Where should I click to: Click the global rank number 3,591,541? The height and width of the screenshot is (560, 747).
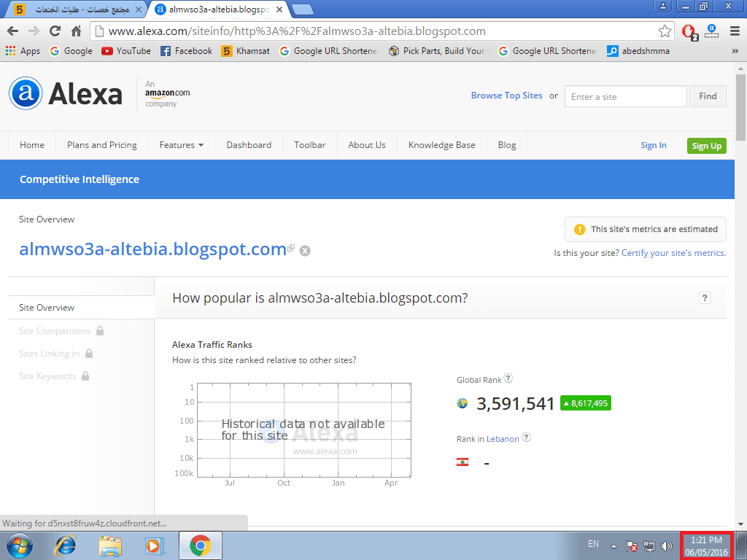[516, 404]
